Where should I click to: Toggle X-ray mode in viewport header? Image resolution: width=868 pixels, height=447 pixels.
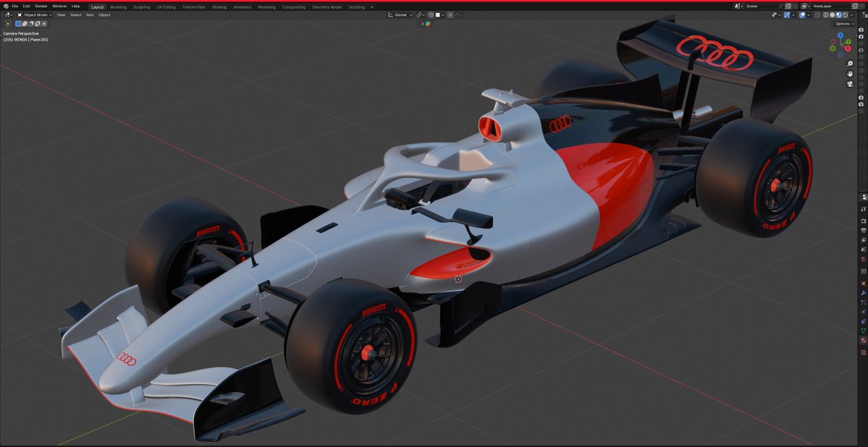pos(817,15)
